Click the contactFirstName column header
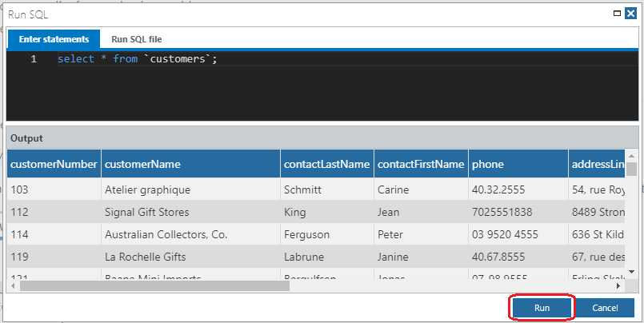The width and height of the screenshot is (644, 323). point(421,164)
